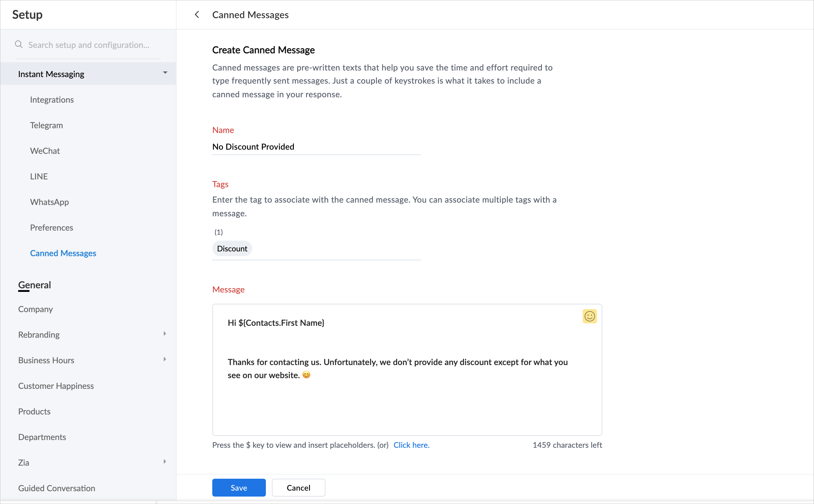Image resolution: width=814 pixels, height=504 pixels.
Task: Click the back arrow beside Canned Messages
Action: (197, 15)
